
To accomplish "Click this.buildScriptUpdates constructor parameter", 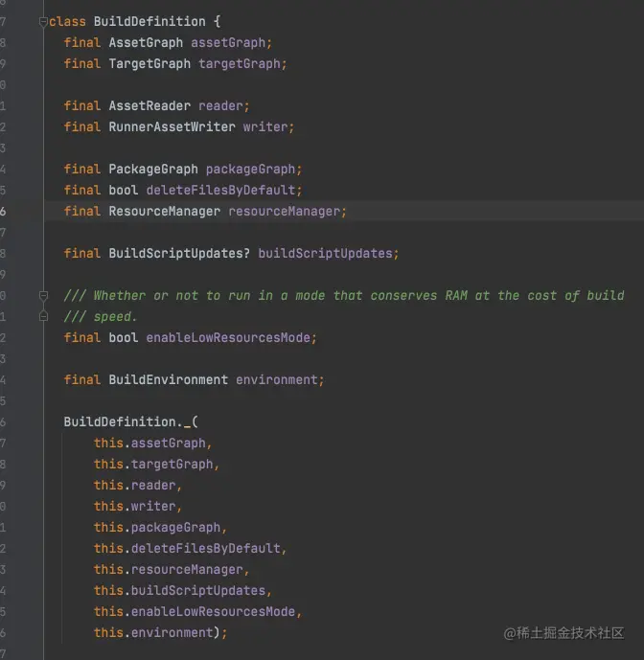I will tap(182, 590).
